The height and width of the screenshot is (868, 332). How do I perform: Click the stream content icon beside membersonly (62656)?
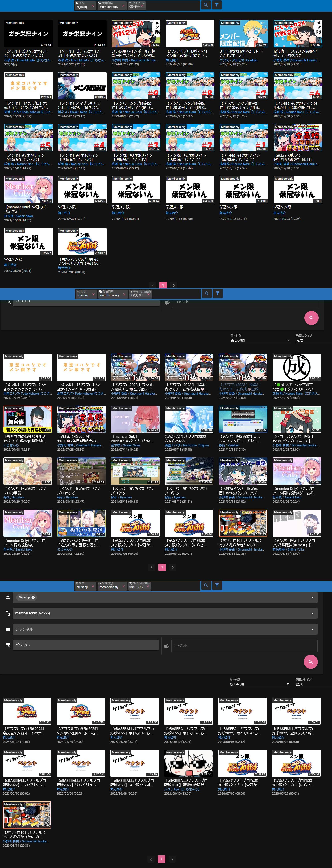click(x=8, y=613)
